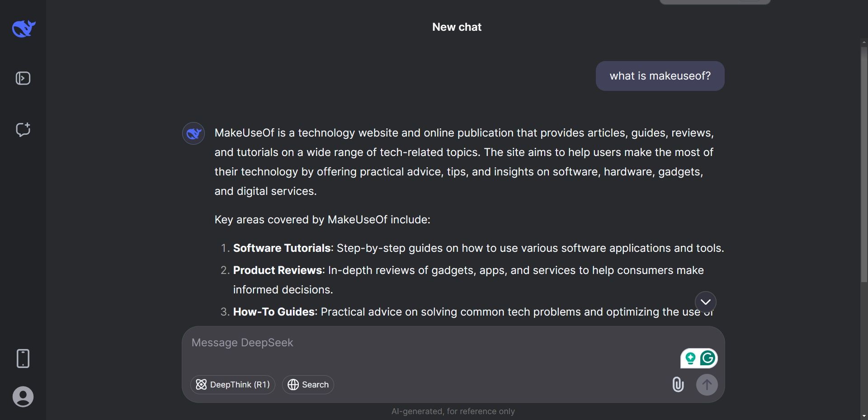This screenshot has width=868, height=420.
Task: Click the Grammarly G icon
Action: 708,359
